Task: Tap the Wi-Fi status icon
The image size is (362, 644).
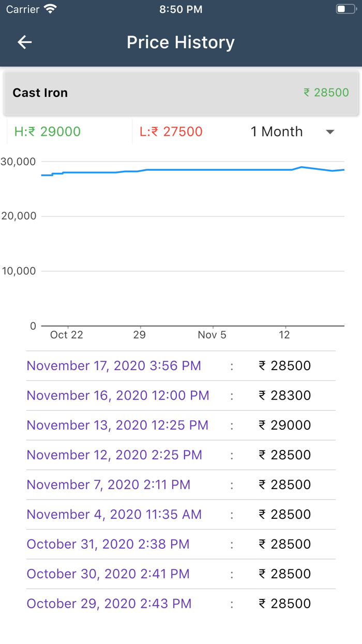Action: (x=50, y=9)
